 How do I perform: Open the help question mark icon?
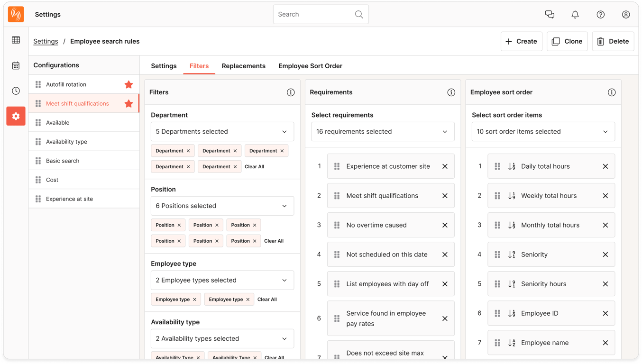coord(601,15)
